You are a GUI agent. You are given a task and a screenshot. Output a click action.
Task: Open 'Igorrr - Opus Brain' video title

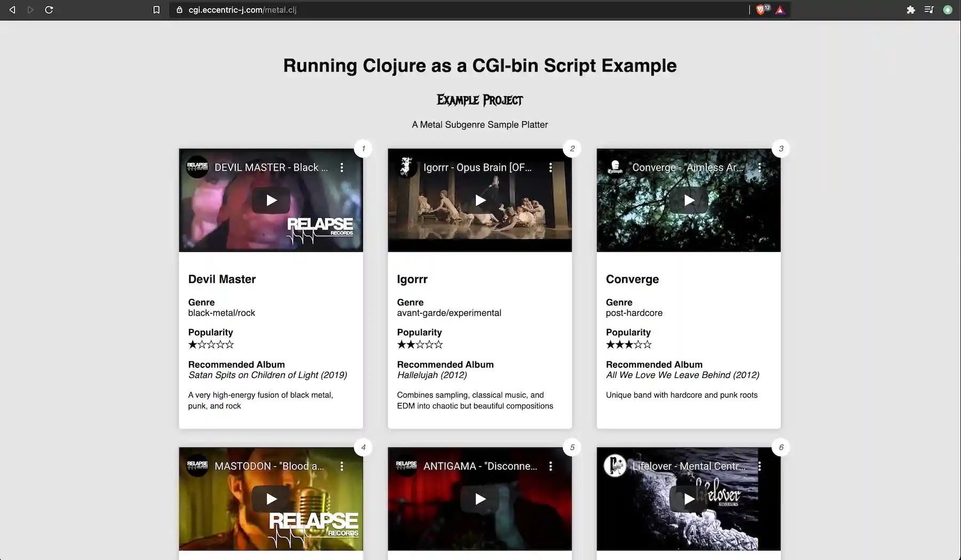(478, 168)
